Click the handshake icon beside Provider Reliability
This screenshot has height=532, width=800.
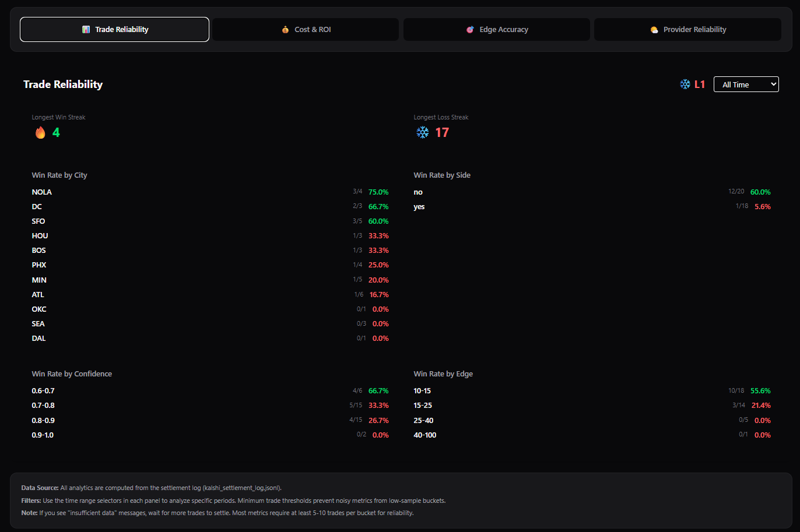[x=654, y=29]
